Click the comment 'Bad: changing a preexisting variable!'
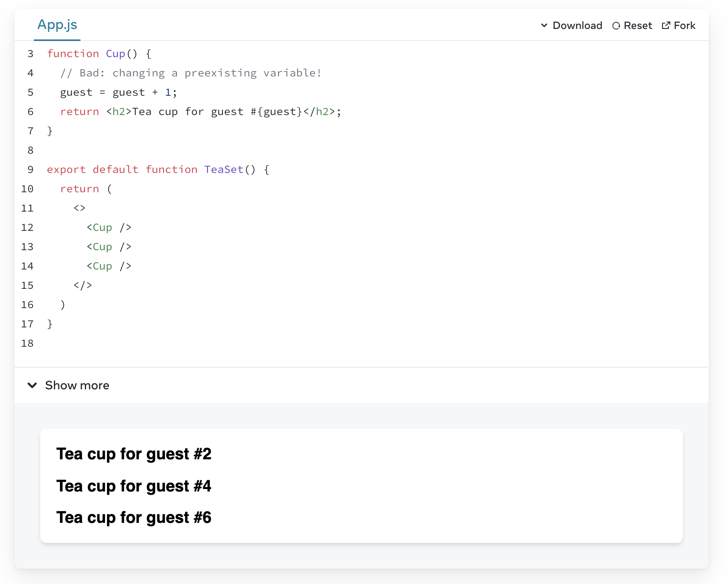The width and height of the screenshot is (728, 584). [x=191, y=73]
